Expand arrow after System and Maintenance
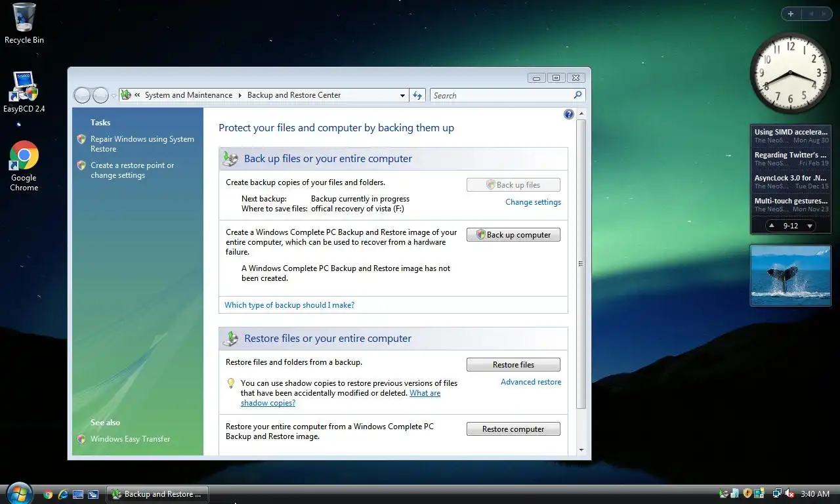 click(x=240, y=95)
